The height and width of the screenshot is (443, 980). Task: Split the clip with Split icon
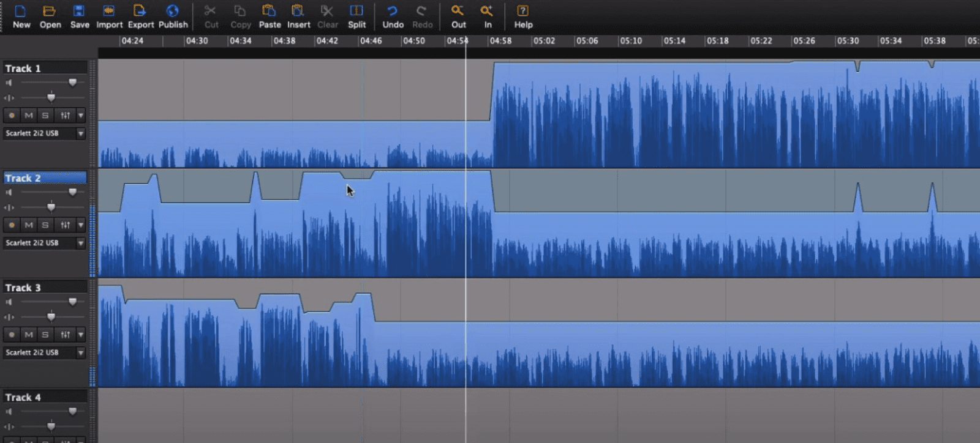click(x=356, y=11)
